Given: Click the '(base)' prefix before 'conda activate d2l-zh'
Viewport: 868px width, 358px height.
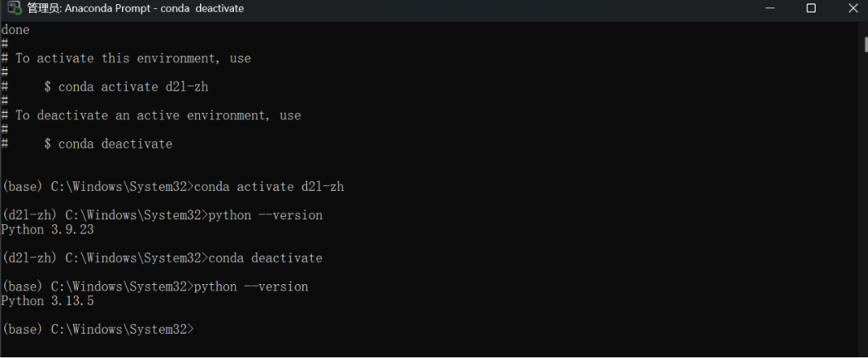Looking at the screenshot, I should pos(23,187).
